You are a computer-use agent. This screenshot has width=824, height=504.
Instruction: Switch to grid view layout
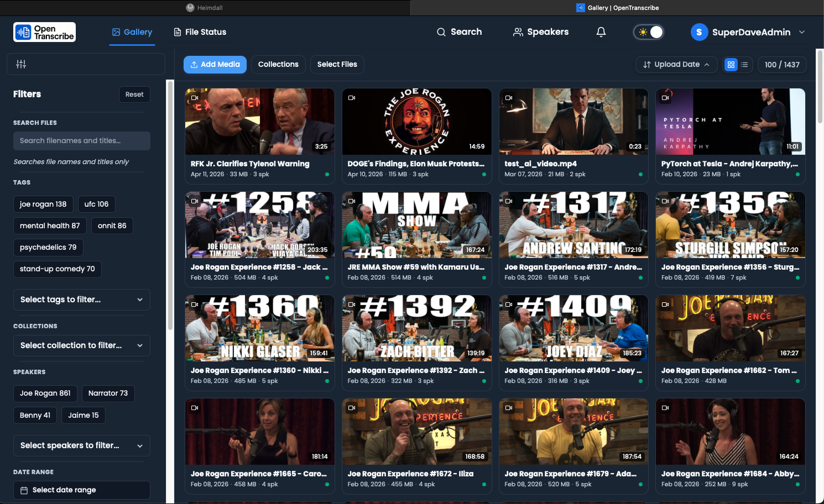coord(731,65)
